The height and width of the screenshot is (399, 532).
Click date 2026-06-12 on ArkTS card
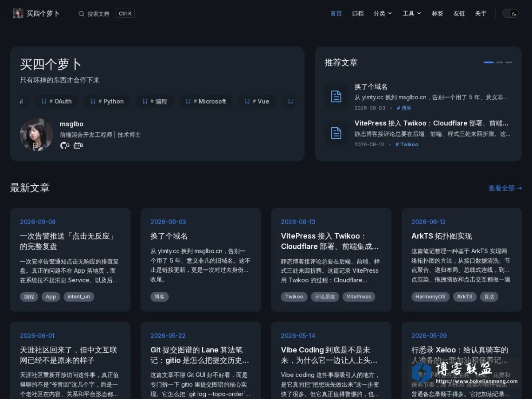[x=429, y=222]
